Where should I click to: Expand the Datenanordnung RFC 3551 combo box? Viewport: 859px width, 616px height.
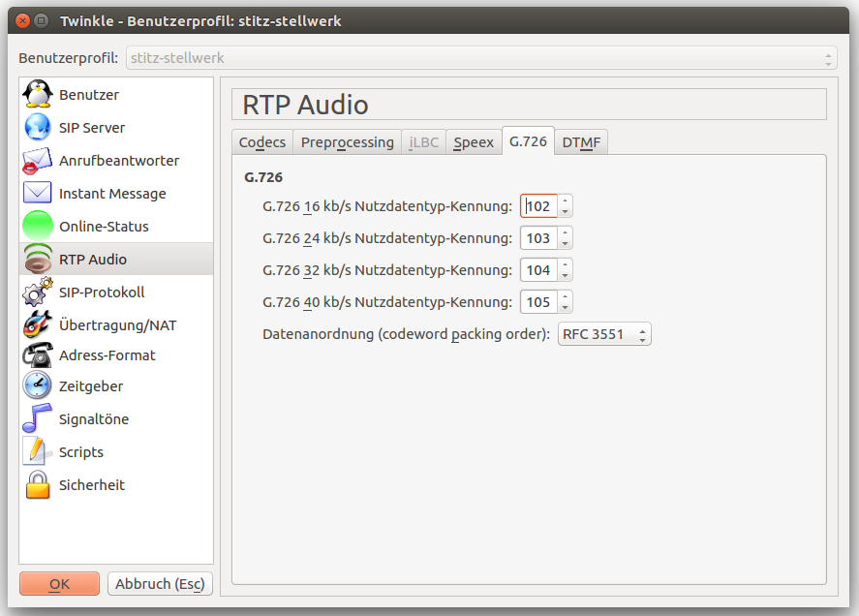pyautogui.click(x=604, y=334)
